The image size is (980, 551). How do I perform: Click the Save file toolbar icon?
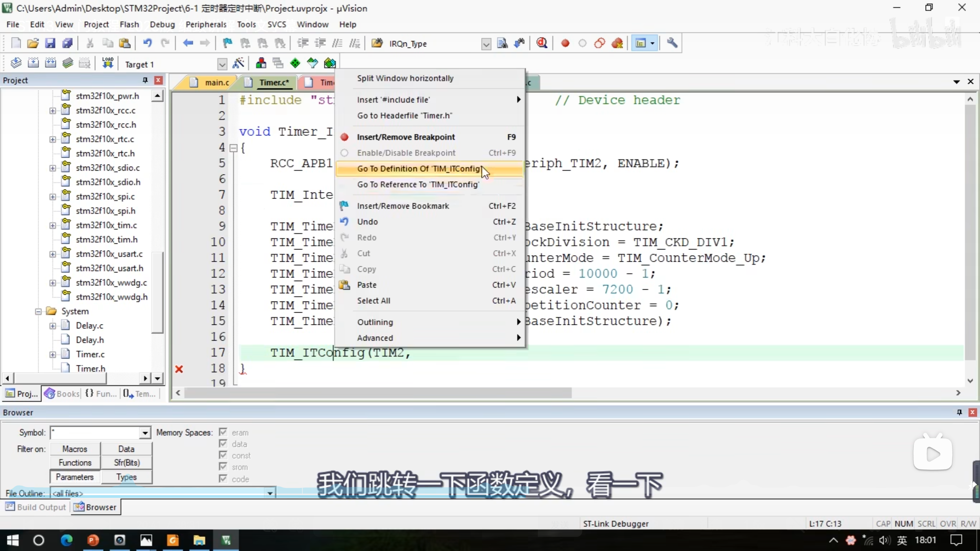[x=50, y=43]
